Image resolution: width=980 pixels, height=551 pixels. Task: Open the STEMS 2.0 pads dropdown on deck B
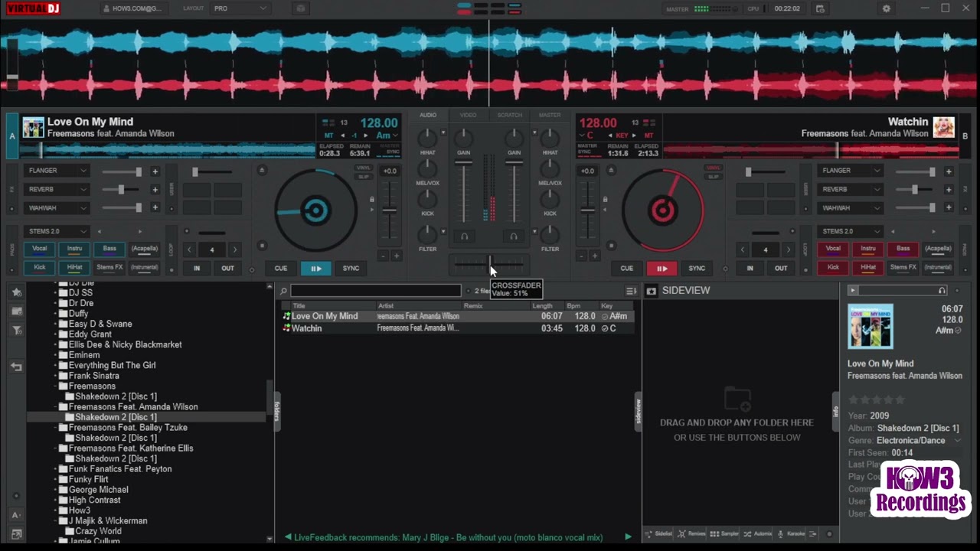pyautogui.click(x=850, y=231)
